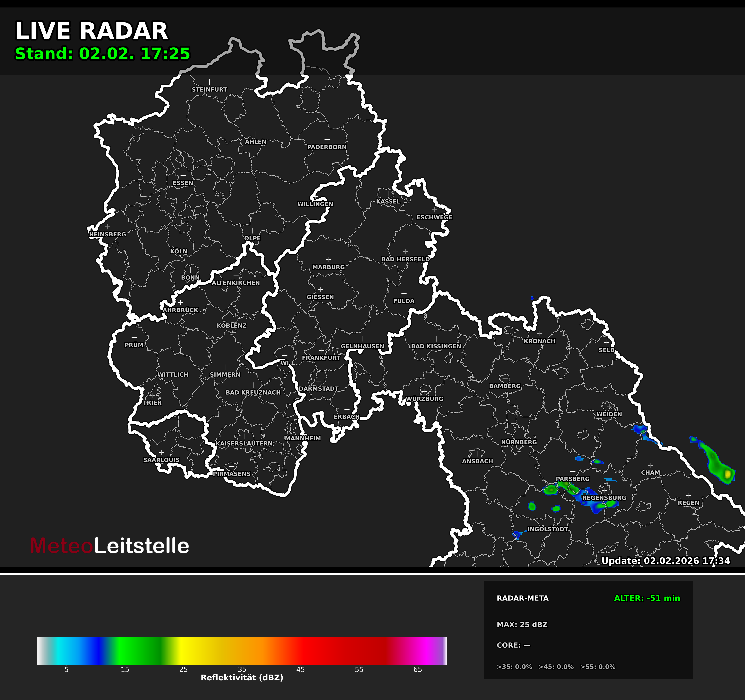Click the Nürnberg city marker
This screenshot has width=745, height=700.
(x=519, y=435)
